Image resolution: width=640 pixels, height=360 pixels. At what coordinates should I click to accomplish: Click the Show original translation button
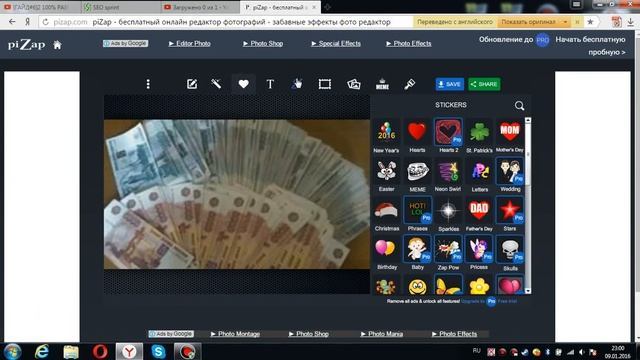click(x=529, y=22)
